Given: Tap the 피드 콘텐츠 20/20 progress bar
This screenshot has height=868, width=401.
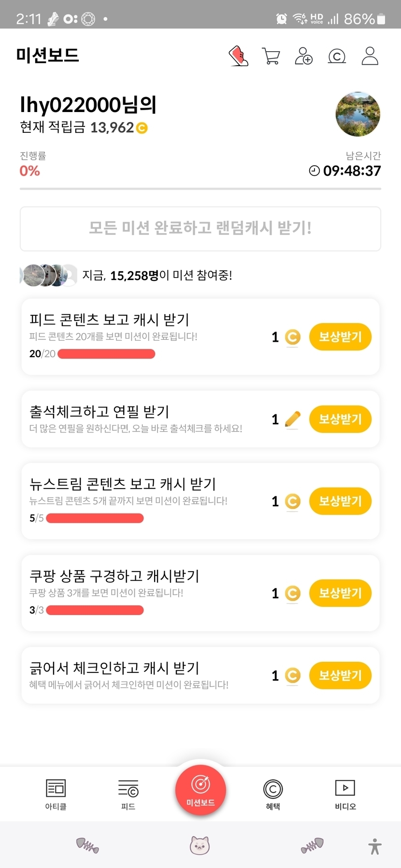Looking at the screenshot, I should click(106, 354).
